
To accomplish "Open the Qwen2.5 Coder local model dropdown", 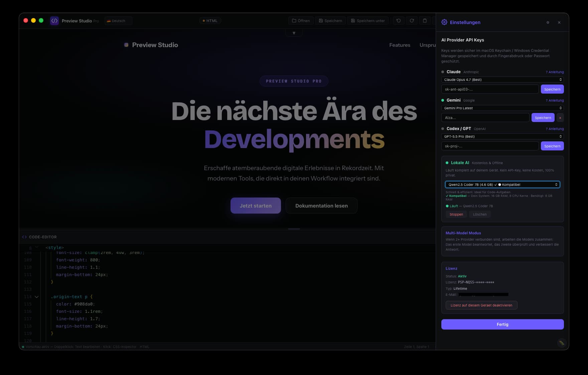I will point(502,184).
